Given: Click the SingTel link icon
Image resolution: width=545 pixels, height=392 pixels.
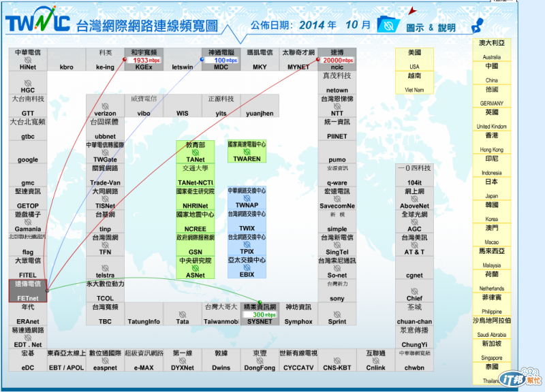Looking at the screenshot, I should [337, 245].
